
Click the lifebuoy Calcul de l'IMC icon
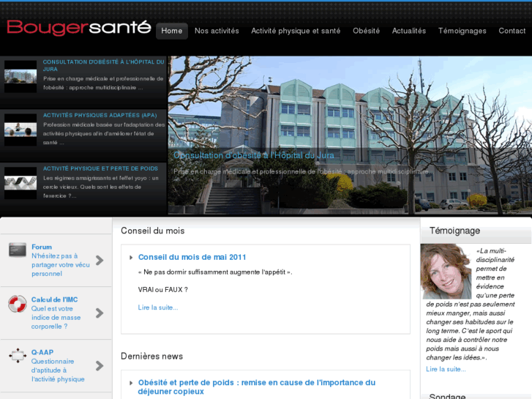[x=18, y=304]
